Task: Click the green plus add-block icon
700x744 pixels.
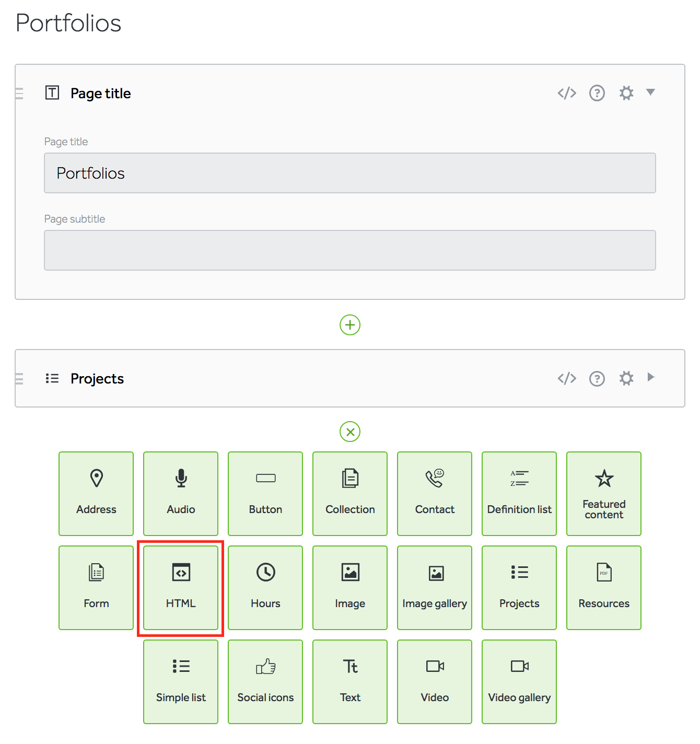Action: click(350, 325)
